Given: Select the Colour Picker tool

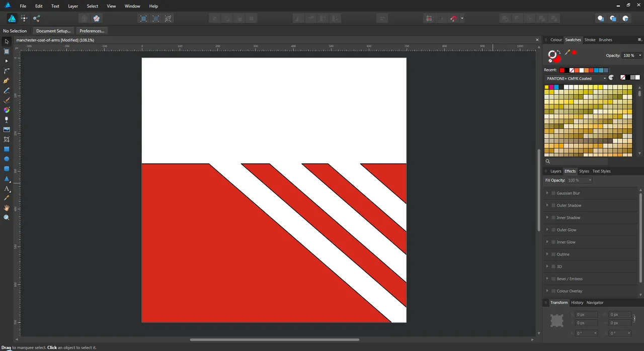Looking at the screenshot, I should [7, 198].
